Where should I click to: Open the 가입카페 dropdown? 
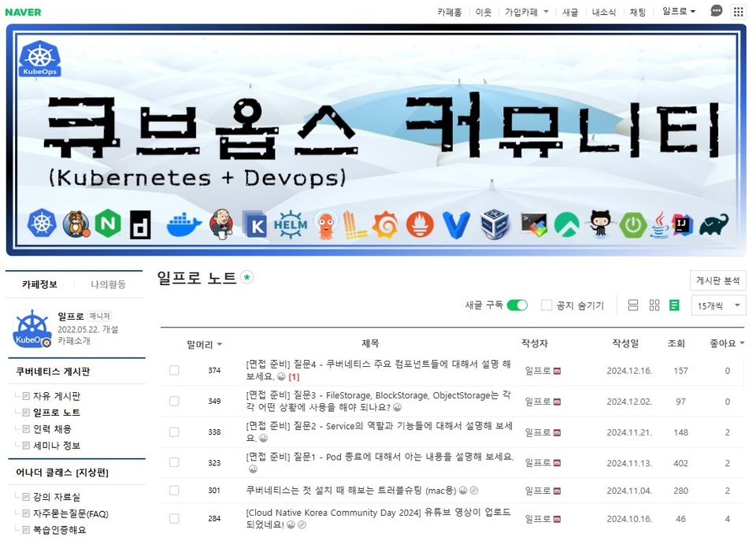(527, 12)
